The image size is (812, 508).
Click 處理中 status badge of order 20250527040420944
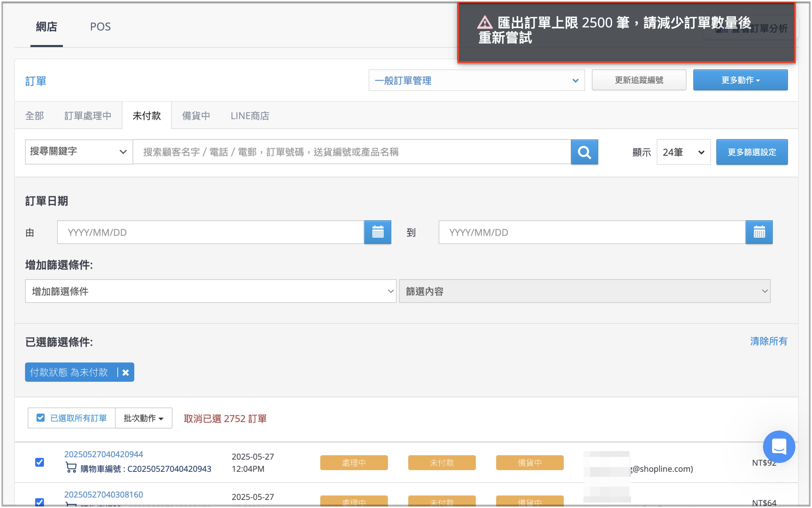(x=354, y=462)
